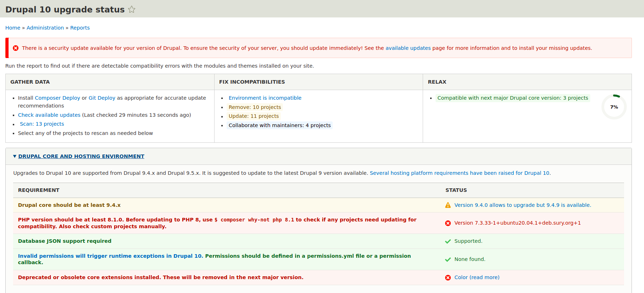Go to Home in the breadcrumb
This screenshot has height=293, width=644.
(x=13, y=28)
